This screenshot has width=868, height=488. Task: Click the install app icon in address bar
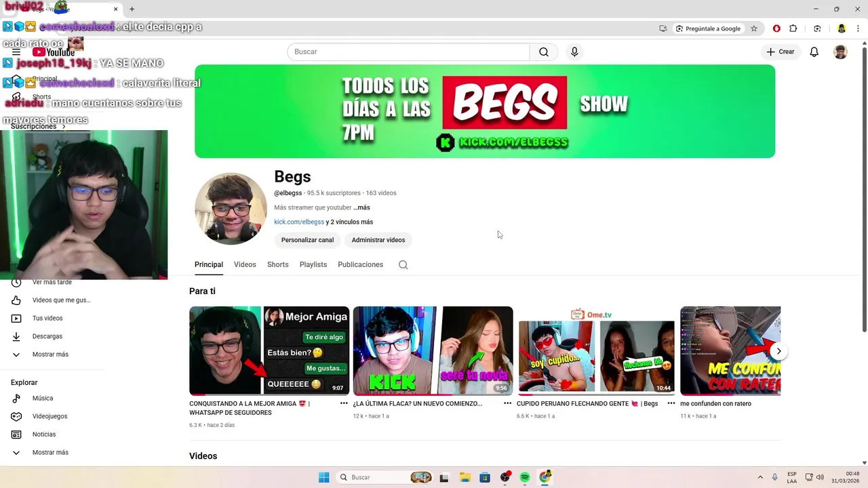coord(663,28)
